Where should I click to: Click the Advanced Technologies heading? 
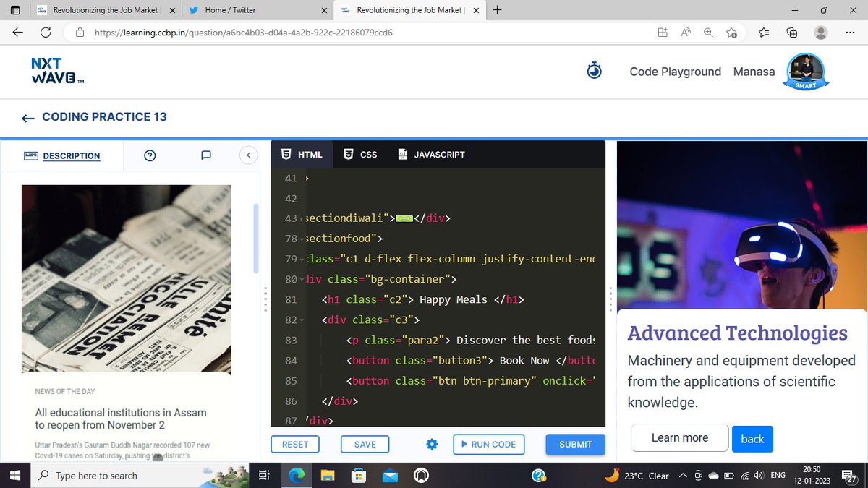[x=737, y=333]
